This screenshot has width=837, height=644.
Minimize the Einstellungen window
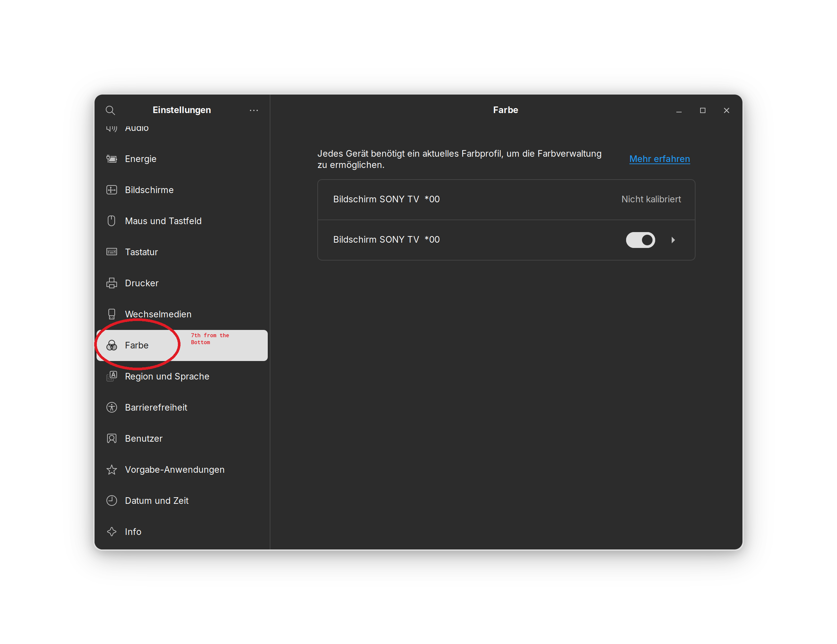coord(679,110)
